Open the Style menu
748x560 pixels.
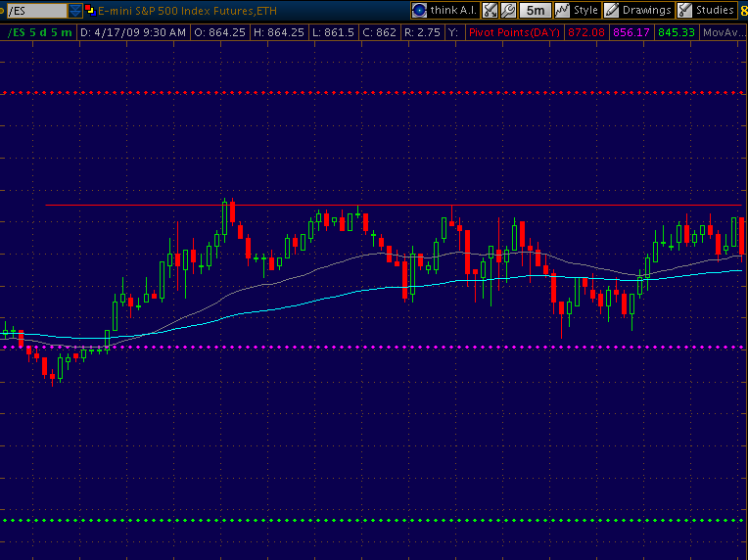tap(585, 10)
